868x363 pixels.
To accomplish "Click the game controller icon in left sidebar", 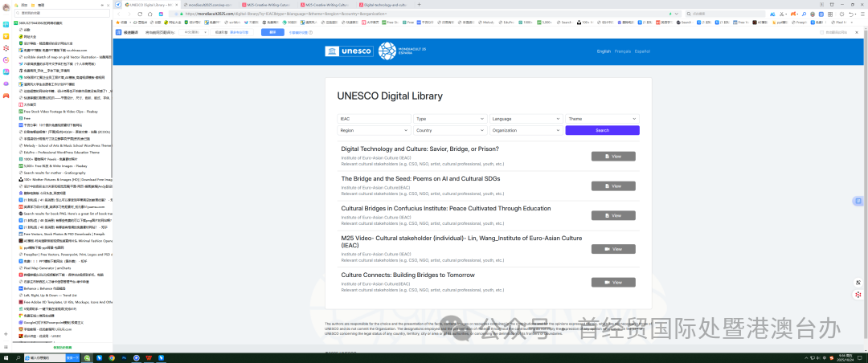I will [6, 96].
